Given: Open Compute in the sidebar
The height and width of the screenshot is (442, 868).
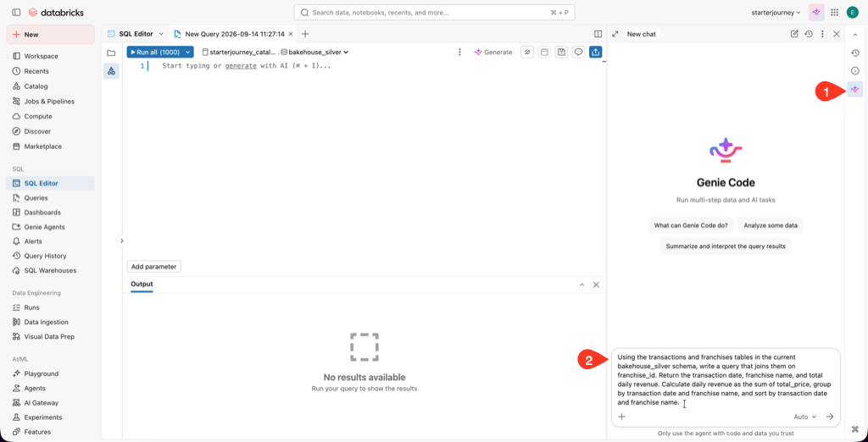Looking at the screenshot, I should [50, 116].
